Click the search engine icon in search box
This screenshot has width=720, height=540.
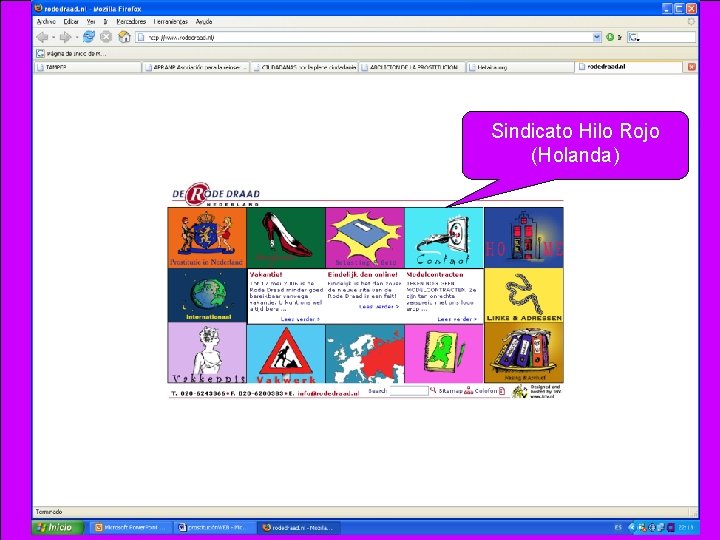634,38
